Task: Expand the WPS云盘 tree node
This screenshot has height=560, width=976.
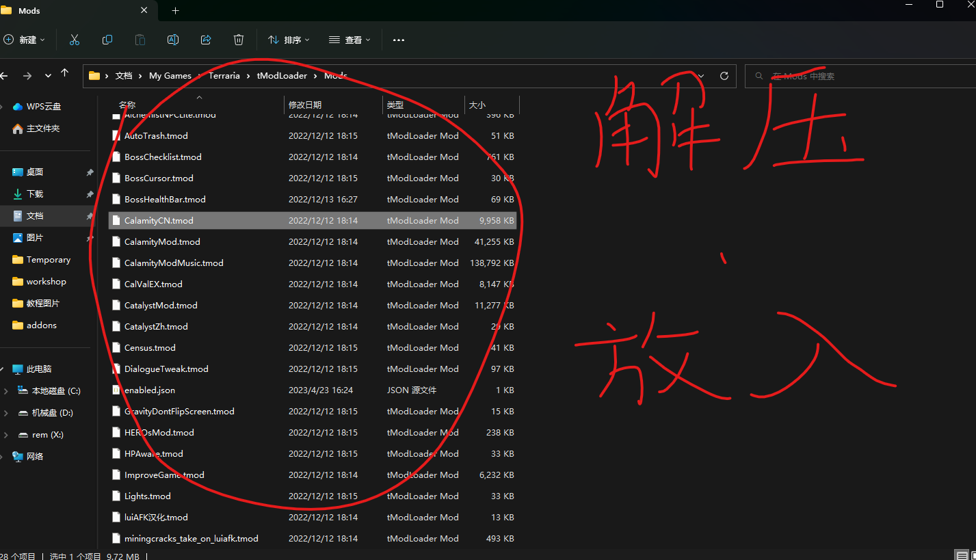Action: tap(3, 107)
